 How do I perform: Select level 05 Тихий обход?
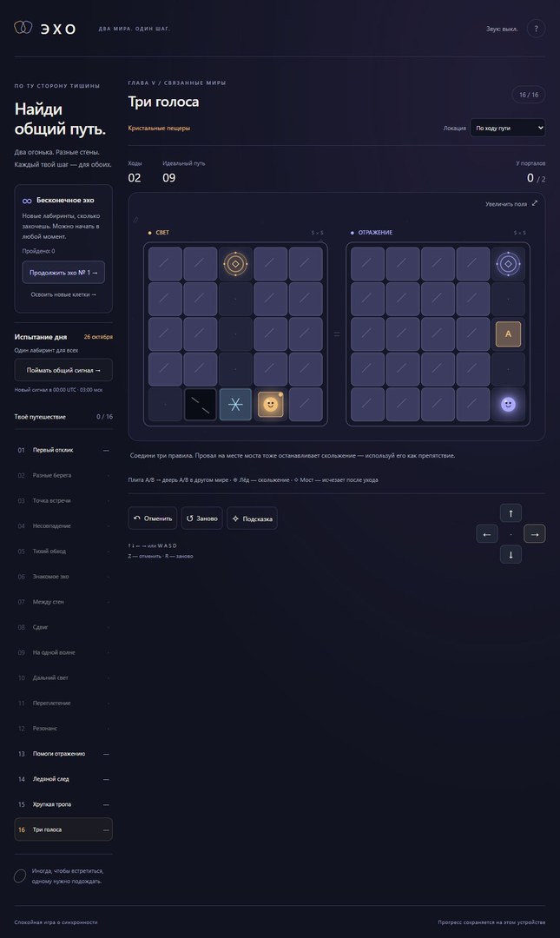(x=63, y=551)
